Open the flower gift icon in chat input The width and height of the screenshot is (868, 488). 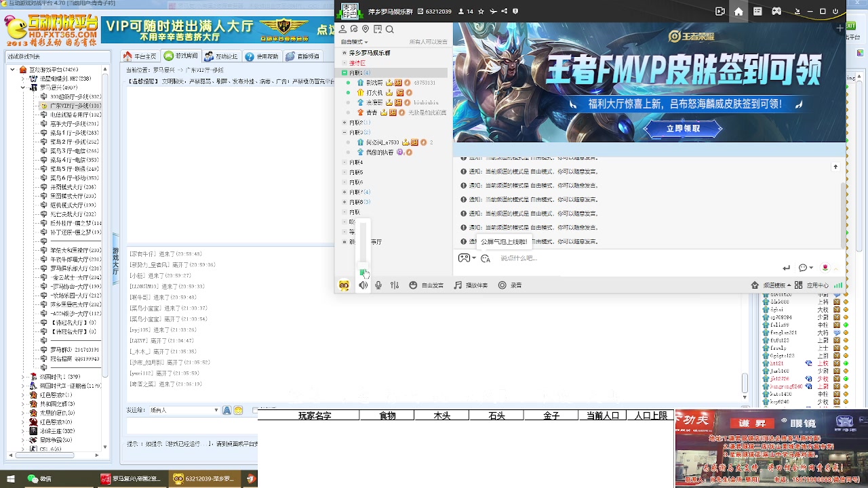[x=825, y=268]
